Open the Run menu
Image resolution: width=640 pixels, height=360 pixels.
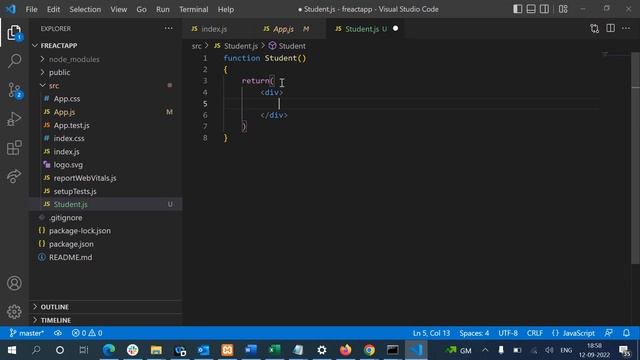point(162,9)
